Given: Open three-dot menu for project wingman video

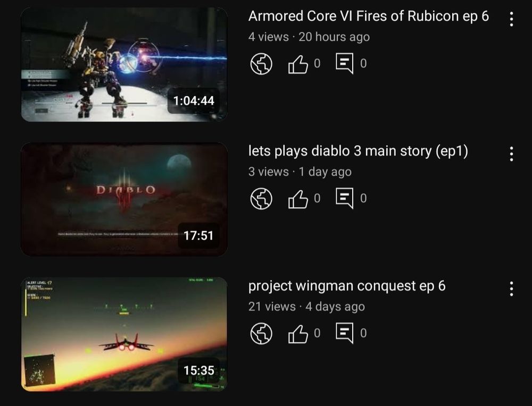Looking at the screenshot, I should 511,289.
